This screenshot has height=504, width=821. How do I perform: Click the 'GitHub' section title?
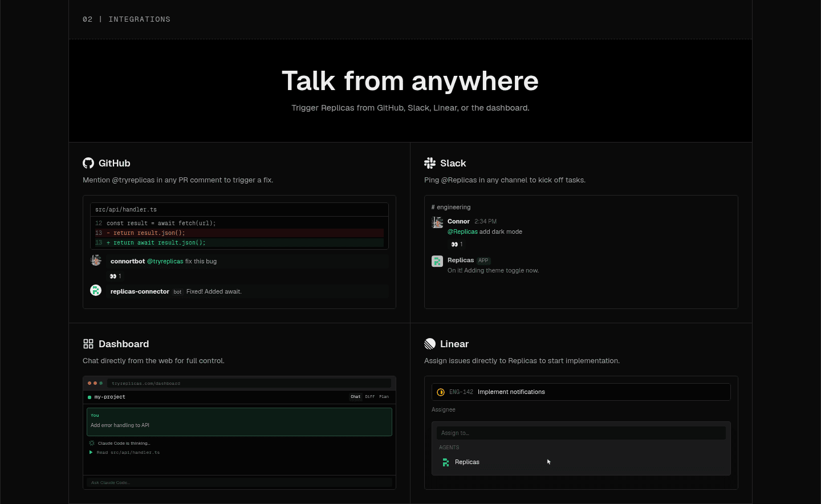[115, 163]
